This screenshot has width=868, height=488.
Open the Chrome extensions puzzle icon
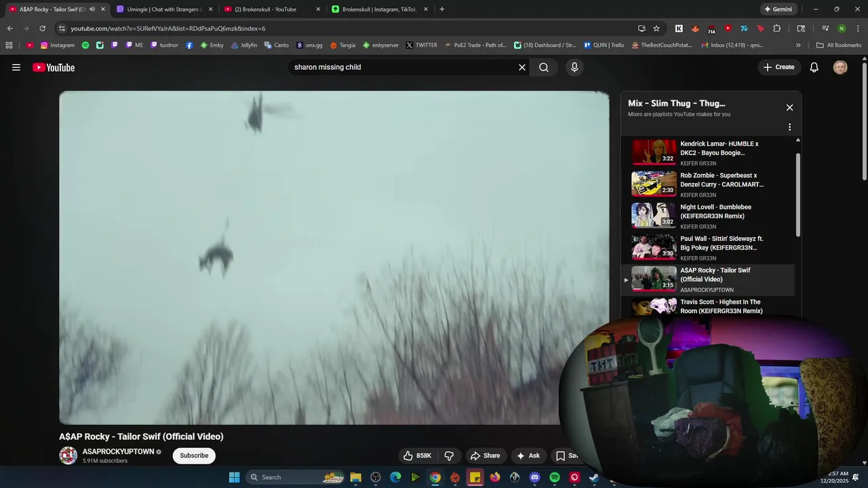click(777, 28)
